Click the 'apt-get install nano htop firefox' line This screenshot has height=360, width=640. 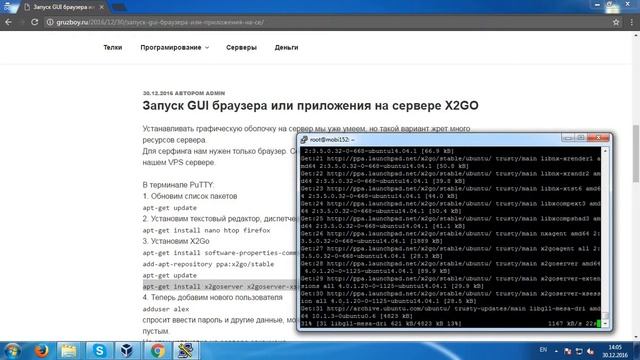[x=206, y=230]
